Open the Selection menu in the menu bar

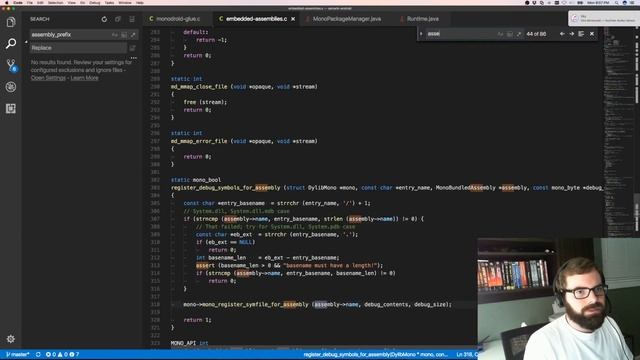coord(55,2)
